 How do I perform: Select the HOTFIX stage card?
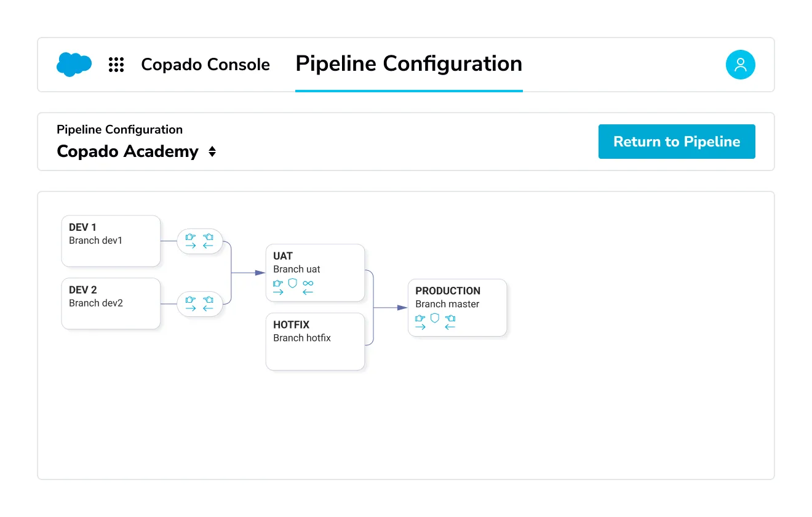(314, 341)
